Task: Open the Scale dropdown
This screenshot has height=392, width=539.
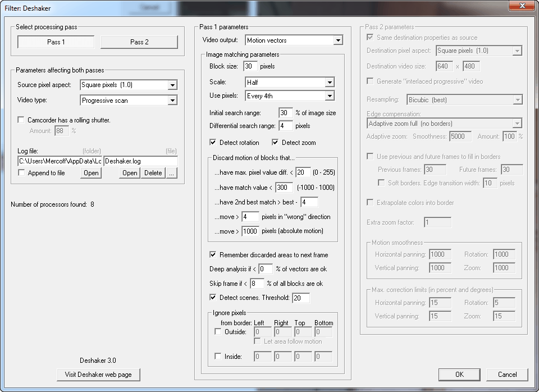Action: coord(290,82)
